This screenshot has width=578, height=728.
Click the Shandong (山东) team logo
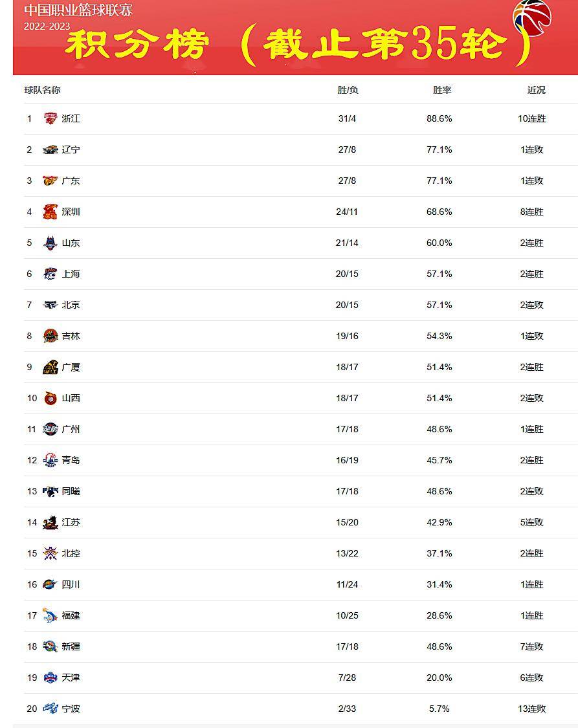50,243
